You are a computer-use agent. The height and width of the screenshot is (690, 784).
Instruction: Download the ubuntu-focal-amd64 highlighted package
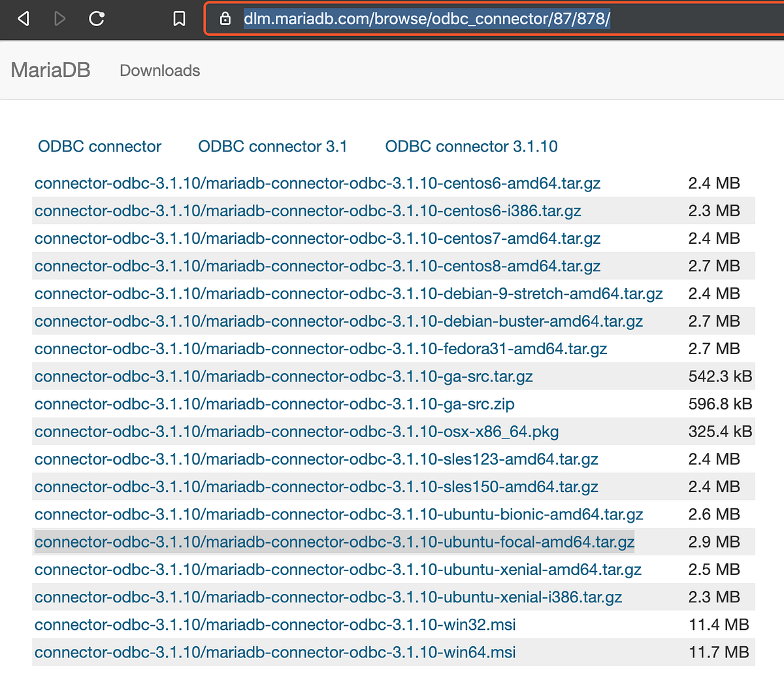334,542
